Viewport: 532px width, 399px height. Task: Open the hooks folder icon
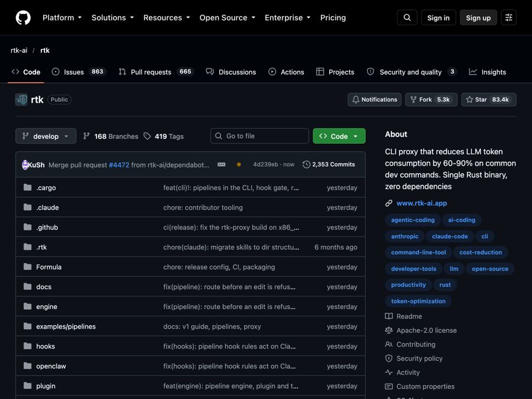pyautogui.click(x=27, y=346)
